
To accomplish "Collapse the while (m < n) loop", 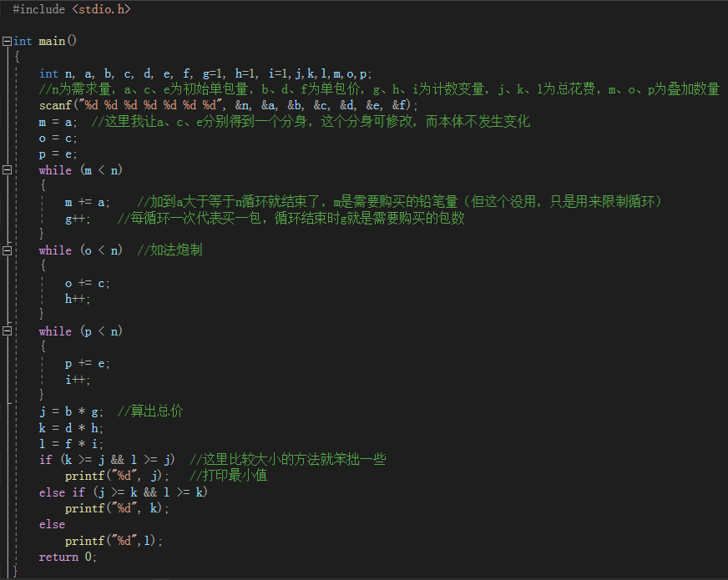I will pyautogui.click(x=7, y=170).
